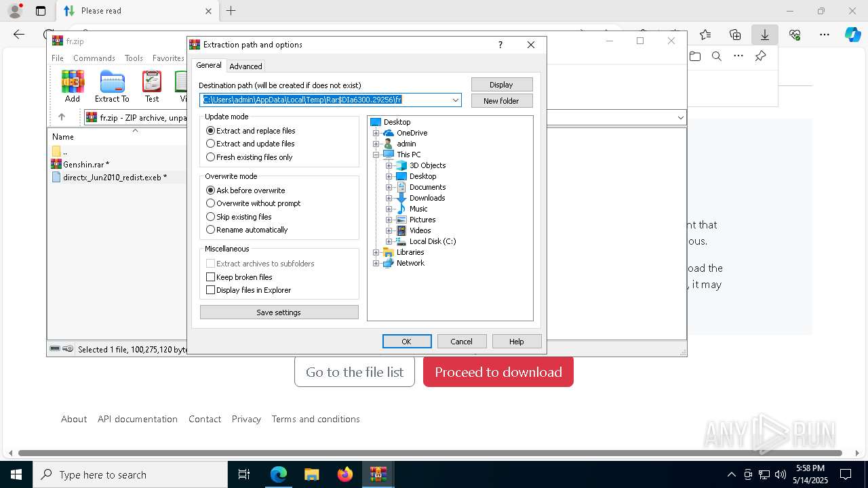Go up one folder level in WinRAR
This screenshot has width=868, height=488.
click(62, 117)
